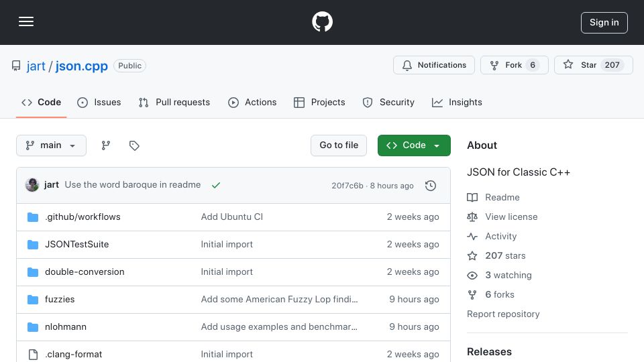Fork the repository

515,65
